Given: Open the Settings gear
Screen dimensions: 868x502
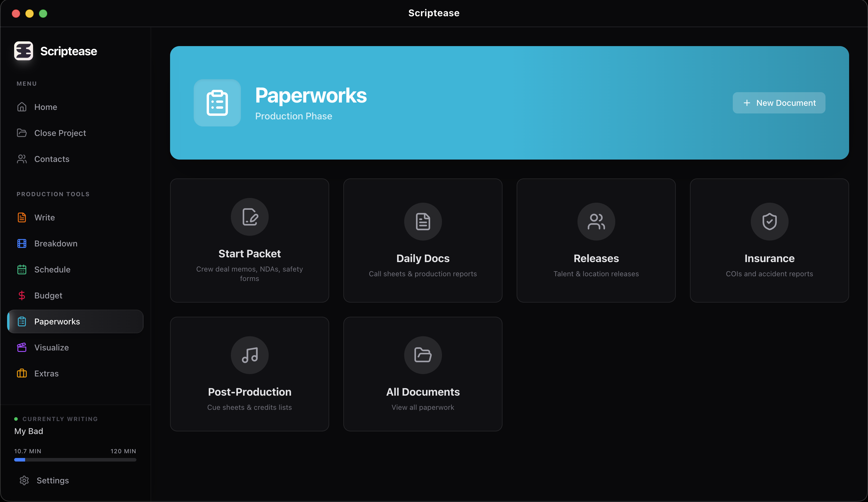Looking at the screenshot, I should 24,480.
